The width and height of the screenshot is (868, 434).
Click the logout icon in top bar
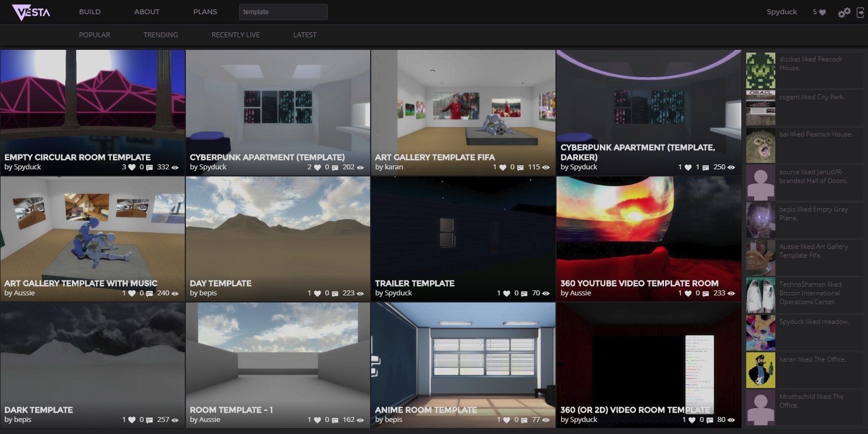860,13
